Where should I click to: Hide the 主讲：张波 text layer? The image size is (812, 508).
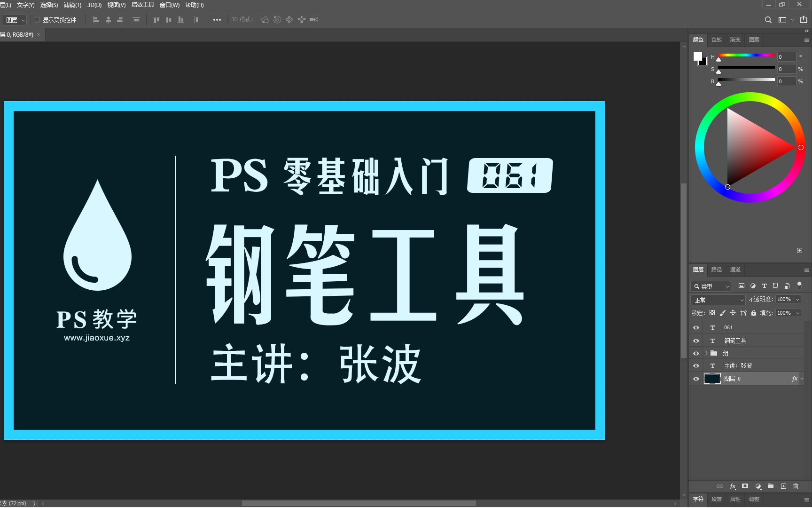696,366
